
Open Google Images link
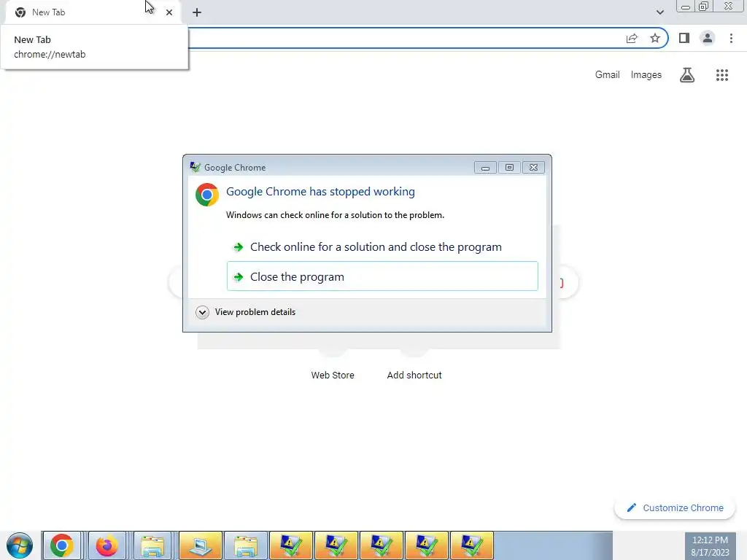coord(646,75)
